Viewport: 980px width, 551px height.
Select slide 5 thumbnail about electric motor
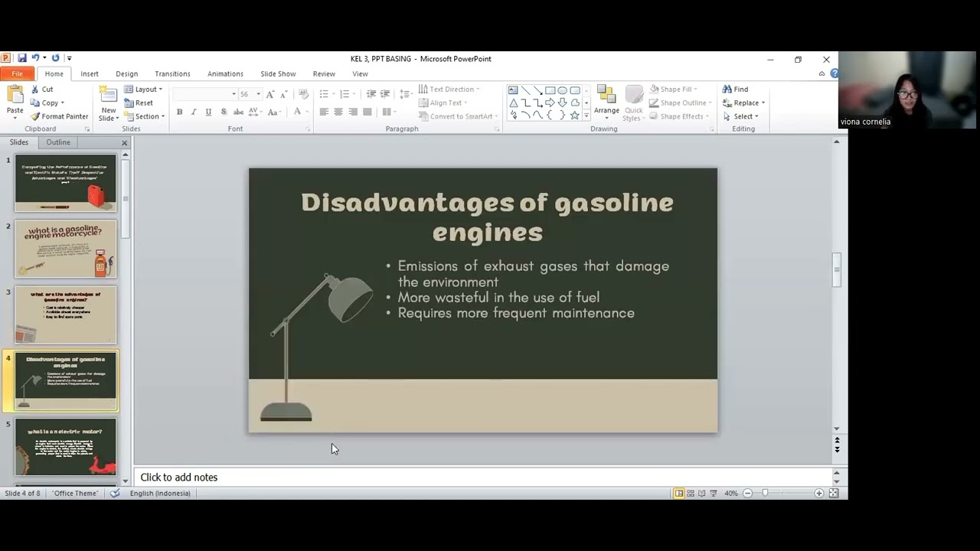66,446
